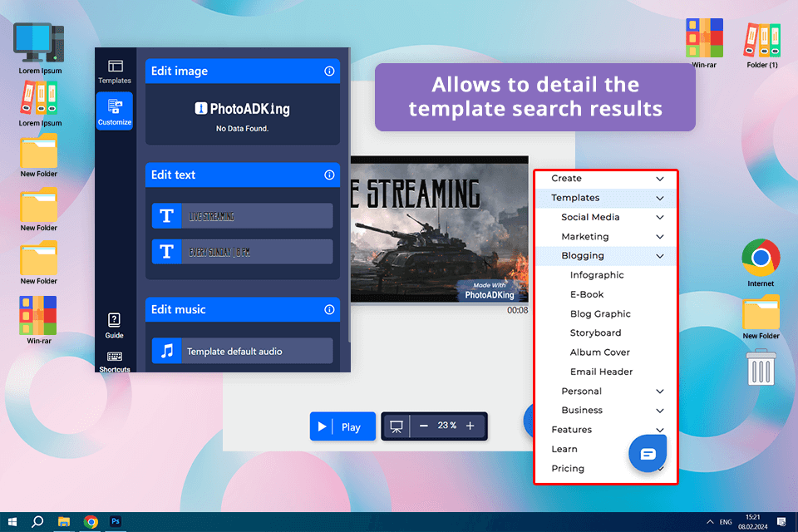Open the Learn menu link

click(564, 449)
